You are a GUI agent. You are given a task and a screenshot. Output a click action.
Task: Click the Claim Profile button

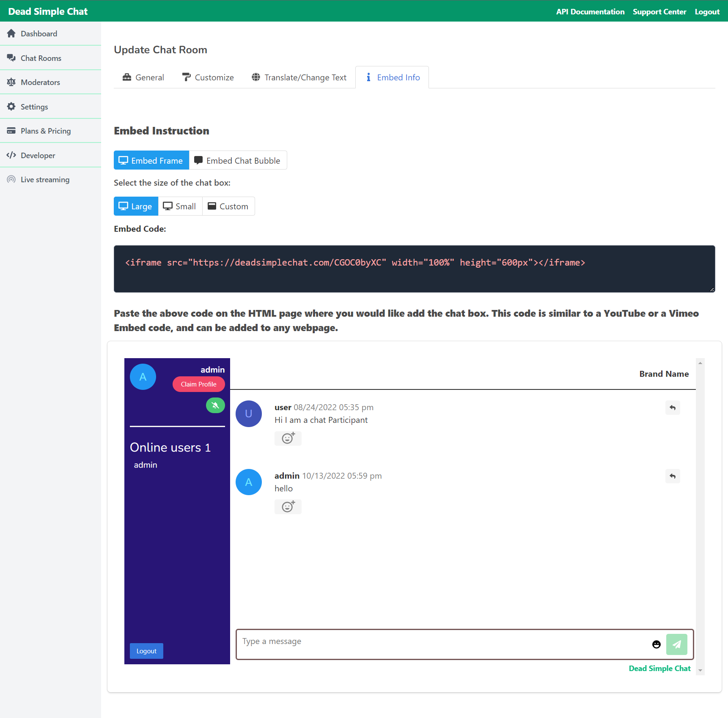tap(198, 384)
